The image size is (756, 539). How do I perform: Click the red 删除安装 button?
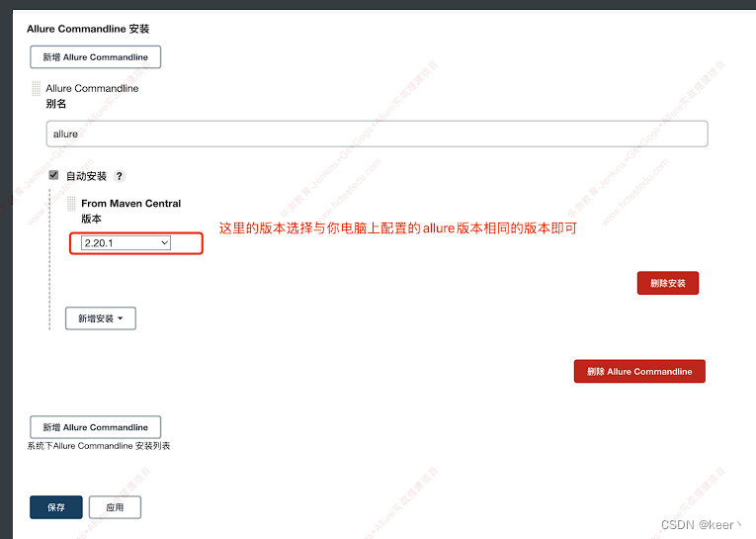[668, 283]
